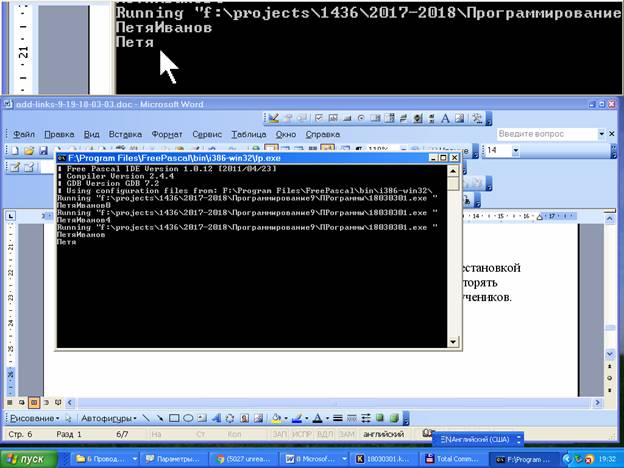Switch to Total Commander taskbar button
Image resolution: width=624 pixels, height=468 pixels.
click(452, 459)
